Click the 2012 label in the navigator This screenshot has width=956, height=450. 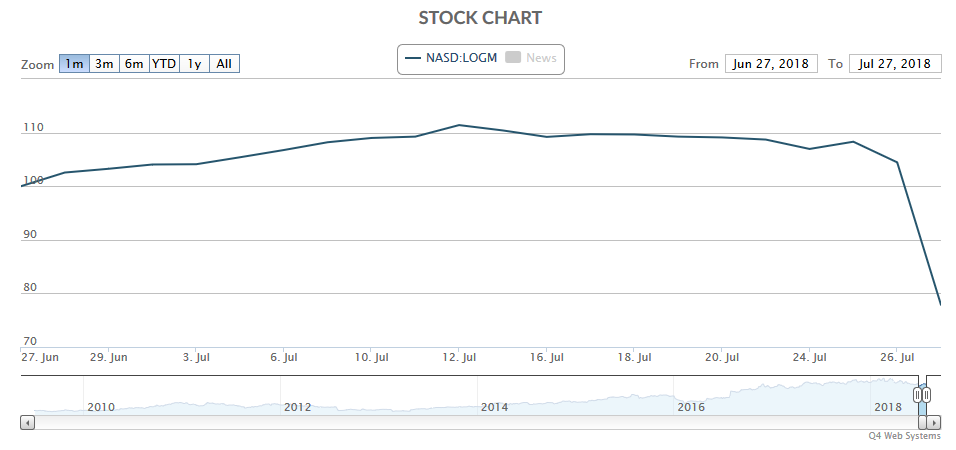(x=298, y=407)
